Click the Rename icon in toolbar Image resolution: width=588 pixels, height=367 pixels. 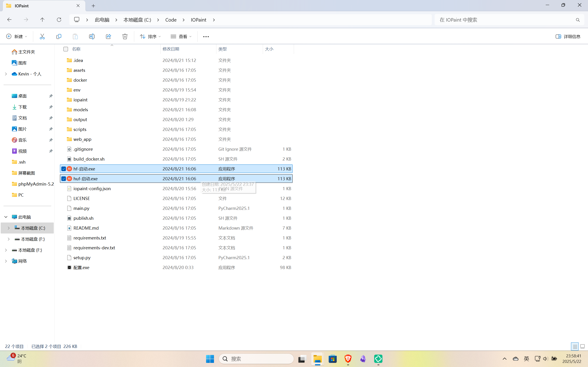(x=92, y=36)
